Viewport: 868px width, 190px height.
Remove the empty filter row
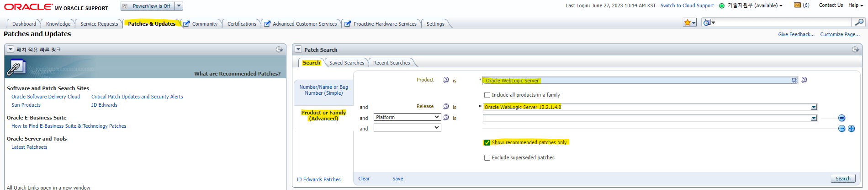tap(842, 129)
